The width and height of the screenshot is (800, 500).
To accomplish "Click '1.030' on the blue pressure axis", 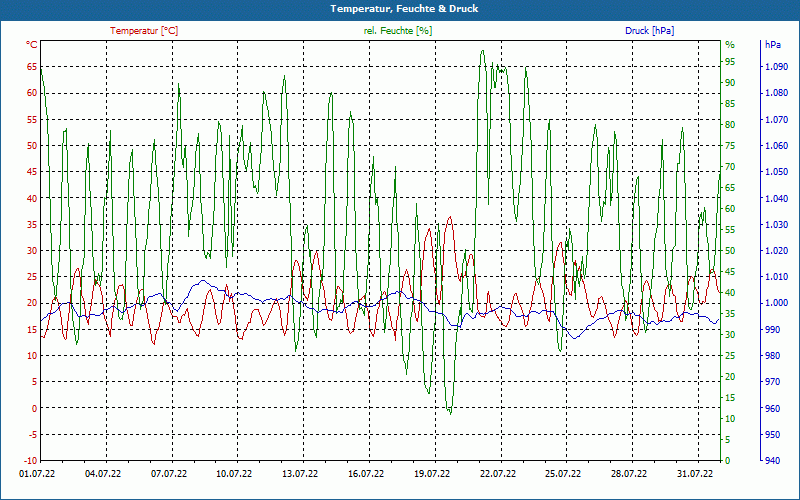I will click(777, 224).
